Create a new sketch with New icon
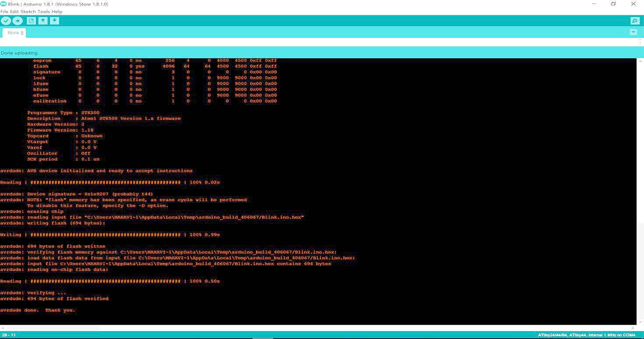 (31, 21)
